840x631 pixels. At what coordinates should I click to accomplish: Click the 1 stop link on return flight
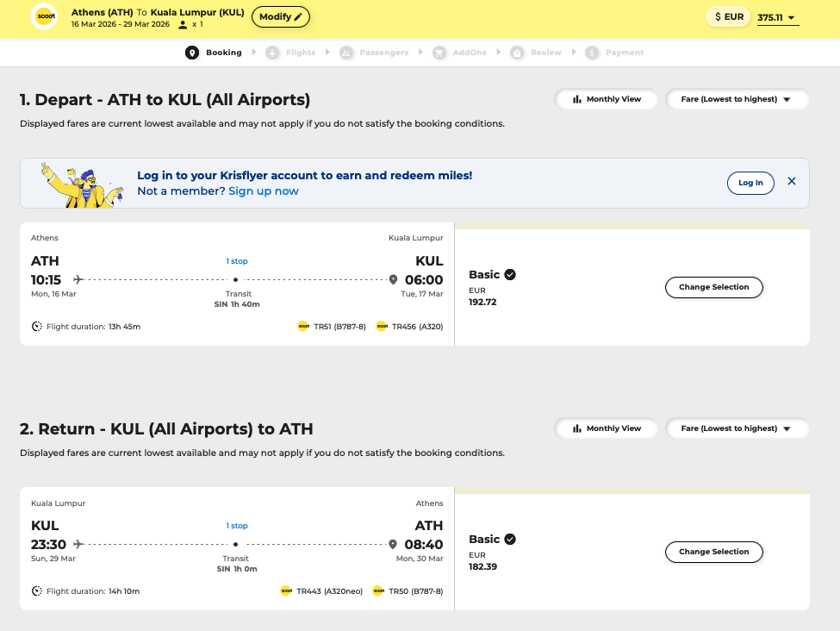[237, 526]
